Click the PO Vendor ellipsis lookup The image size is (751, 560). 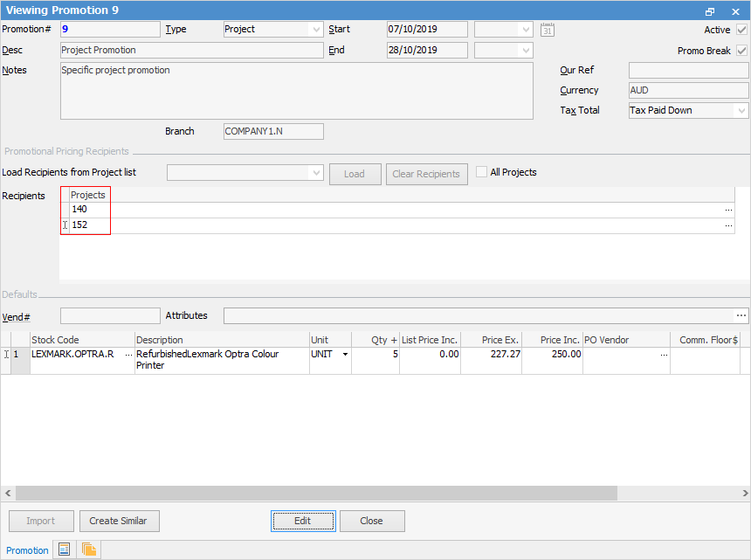(x=663, y=355)
